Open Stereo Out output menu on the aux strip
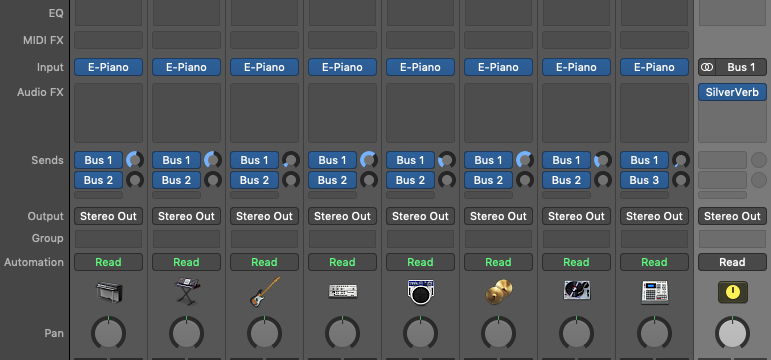This screenshot has height=360, width=771. pyautogui.click(x=732, y=216)
